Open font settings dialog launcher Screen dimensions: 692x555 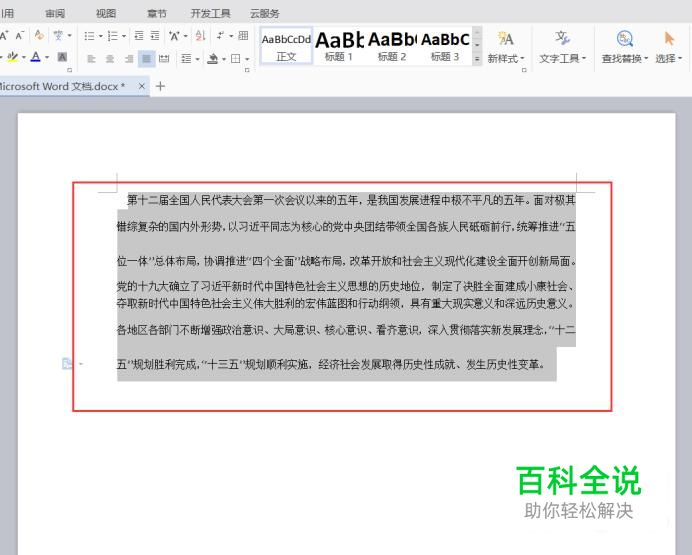[x=70, y=70]
